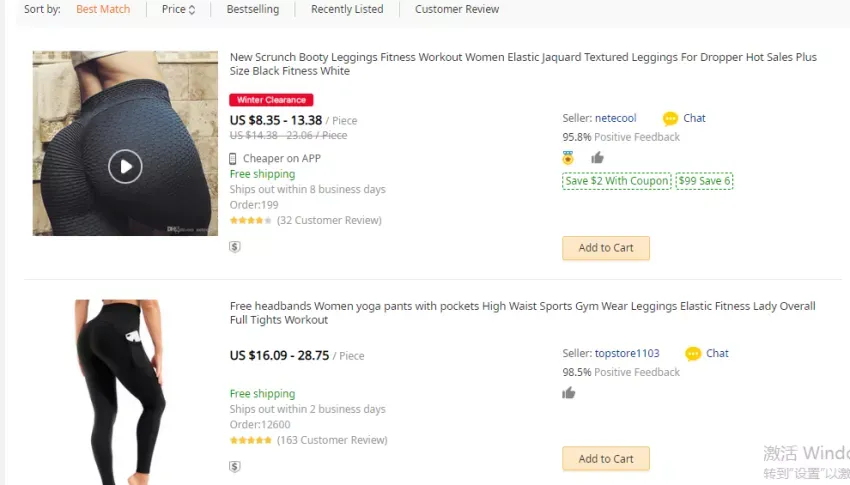This screenshot has height=485, width=850.
Task: Sort results by Bestselling
Action: (253, 9)
